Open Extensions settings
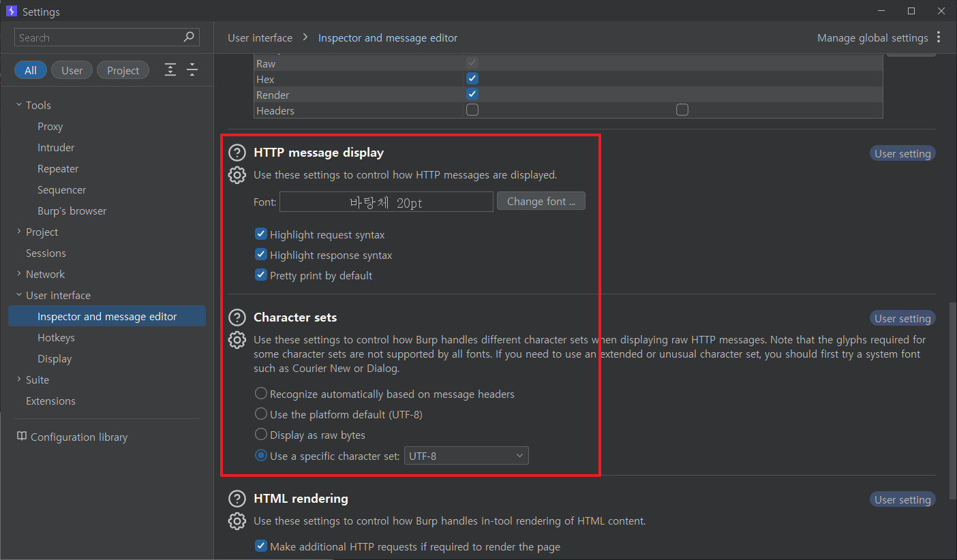 pos(50,401)
